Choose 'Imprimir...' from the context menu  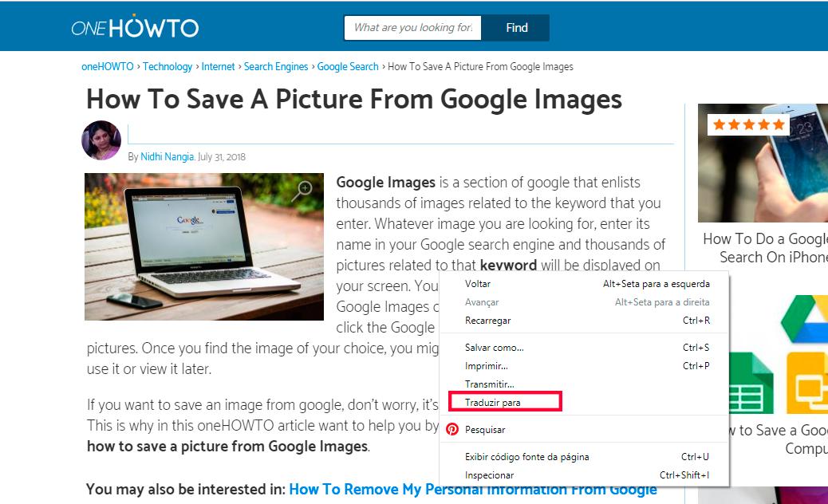[487, 366]
